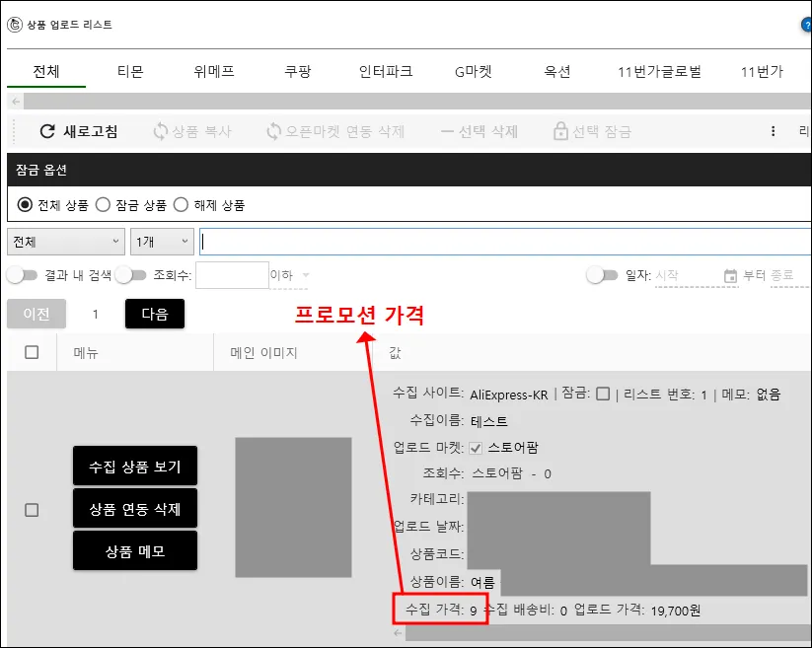Screen dimensions: 812x648
Task: Switch to the 11번가 tab
Action: pyautogui.click(x=762, y=71)
